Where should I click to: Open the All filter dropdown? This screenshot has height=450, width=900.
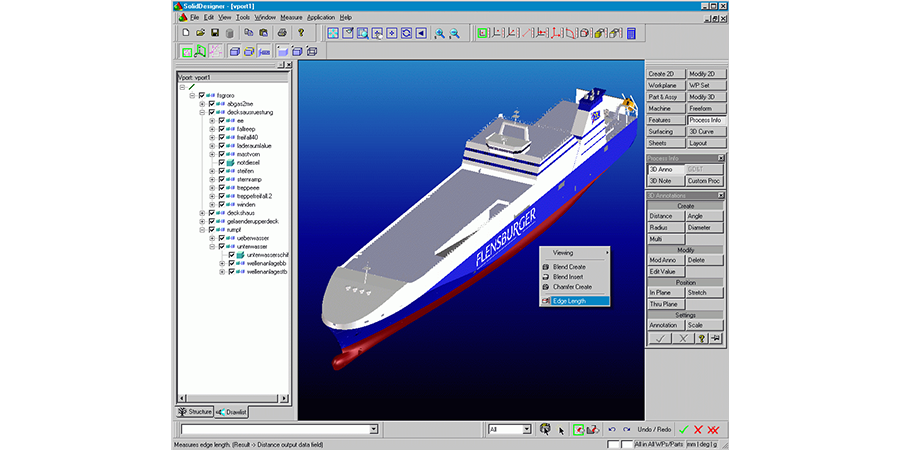526,429
